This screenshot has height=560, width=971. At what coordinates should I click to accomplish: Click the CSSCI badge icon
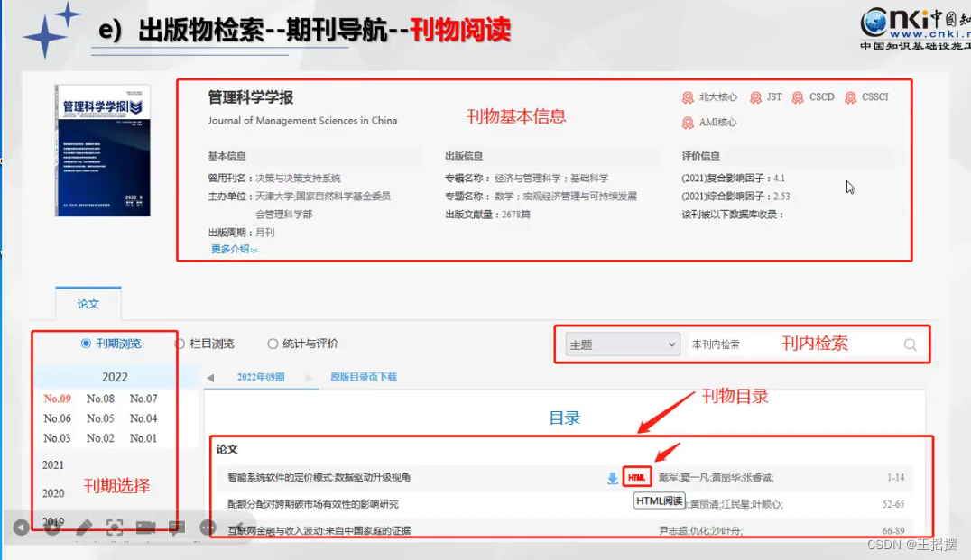850,97
